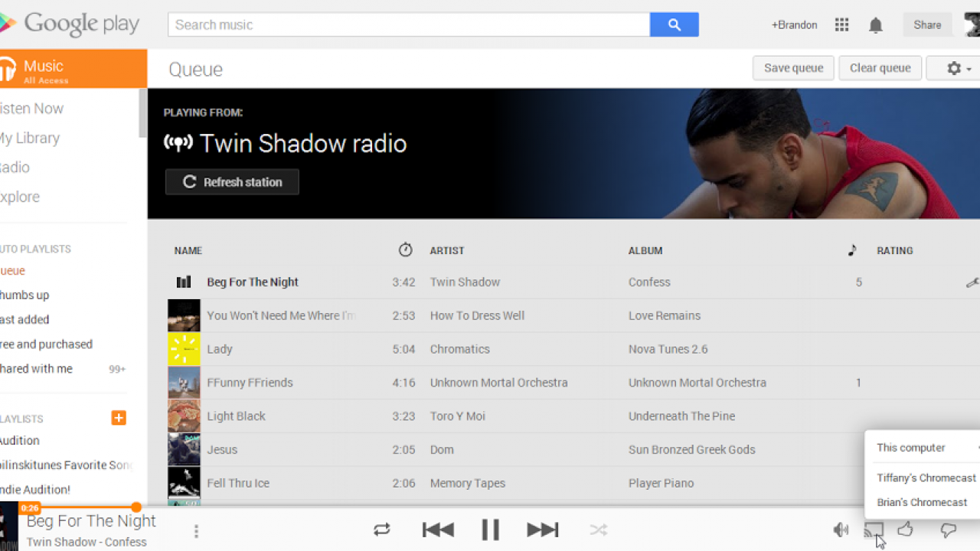Screen dimensions: 980x551
Task: Click the You Won't Need Me thumbnail
Action: coord(184,315)
